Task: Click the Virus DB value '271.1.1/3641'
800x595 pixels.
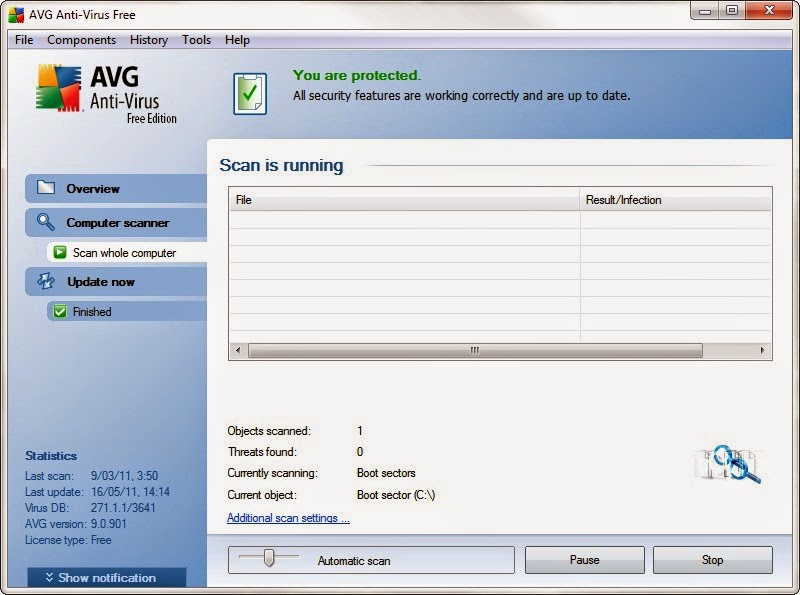Action: point(123,508)
